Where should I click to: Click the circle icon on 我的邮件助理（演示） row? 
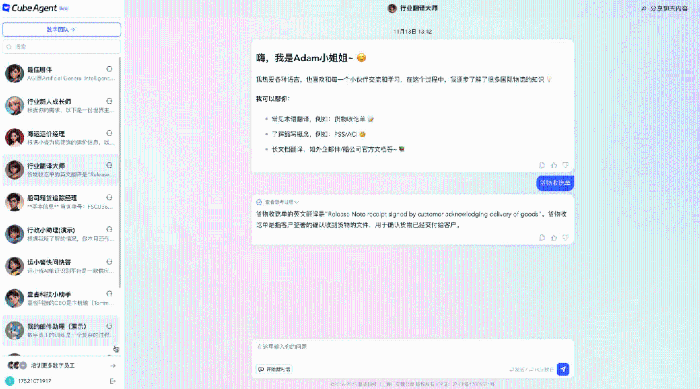[109, 326]
